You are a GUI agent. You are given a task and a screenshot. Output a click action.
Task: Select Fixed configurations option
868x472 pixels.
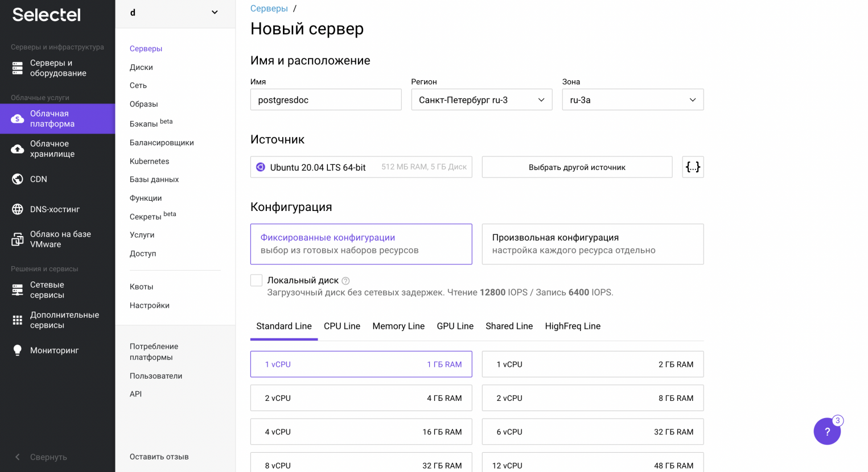pos(361,244)
